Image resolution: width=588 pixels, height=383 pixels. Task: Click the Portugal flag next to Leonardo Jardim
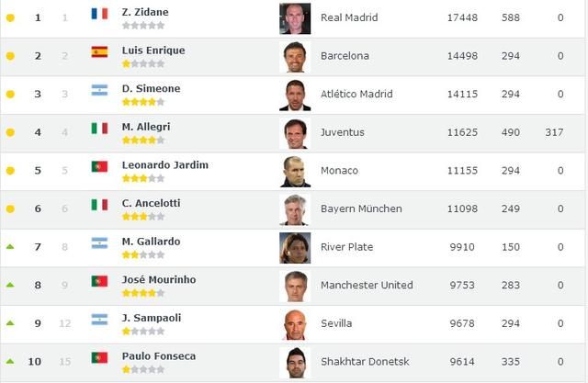99,166
